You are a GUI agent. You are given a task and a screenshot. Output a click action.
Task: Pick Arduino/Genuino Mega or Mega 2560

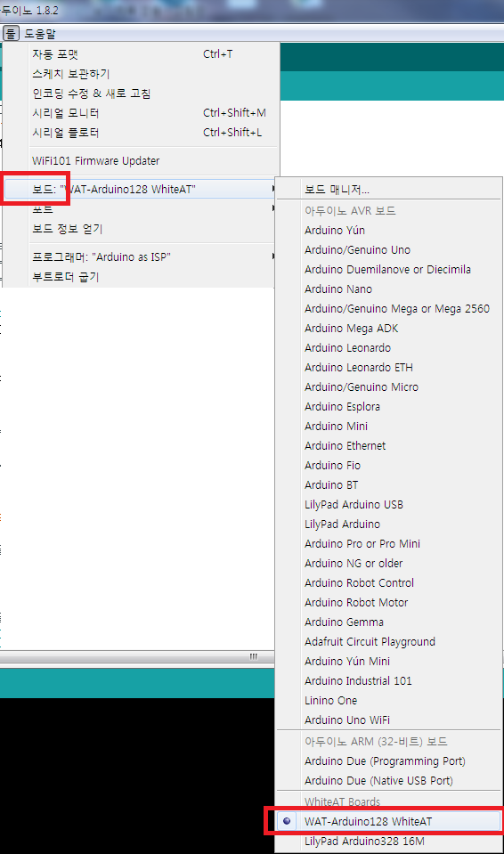388,309
